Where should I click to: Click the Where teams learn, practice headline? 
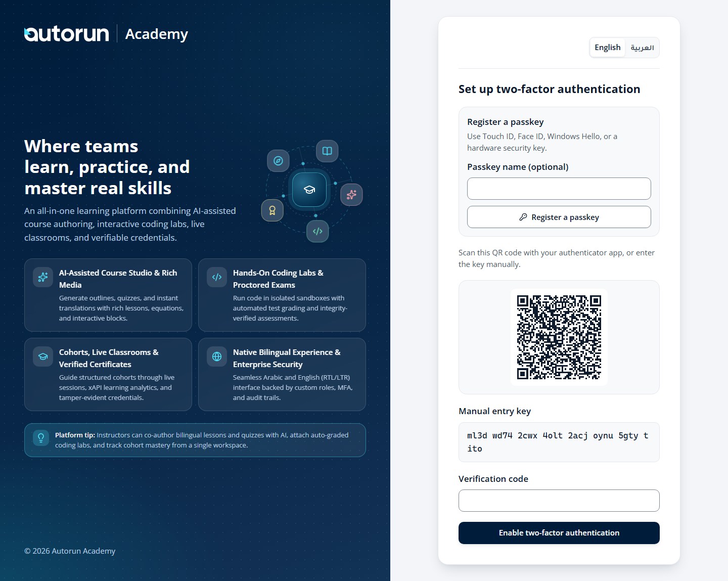[x=107, y=167]
